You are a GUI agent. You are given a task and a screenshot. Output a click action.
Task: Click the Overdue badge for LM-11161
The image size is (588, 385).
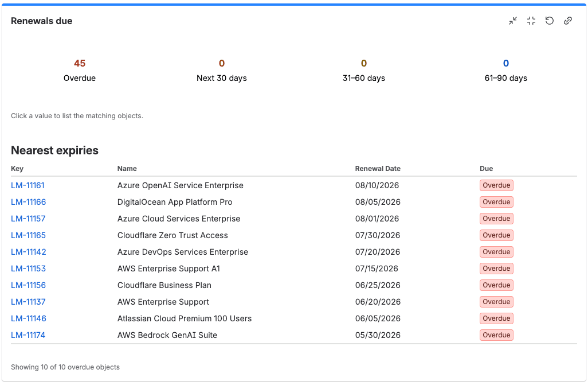(x=496, y=185)
